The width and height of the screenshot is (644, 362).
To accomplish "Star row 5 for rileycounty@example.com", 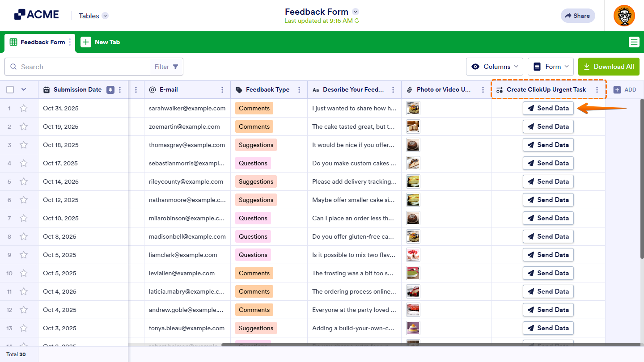I will [x=24, y=181].
